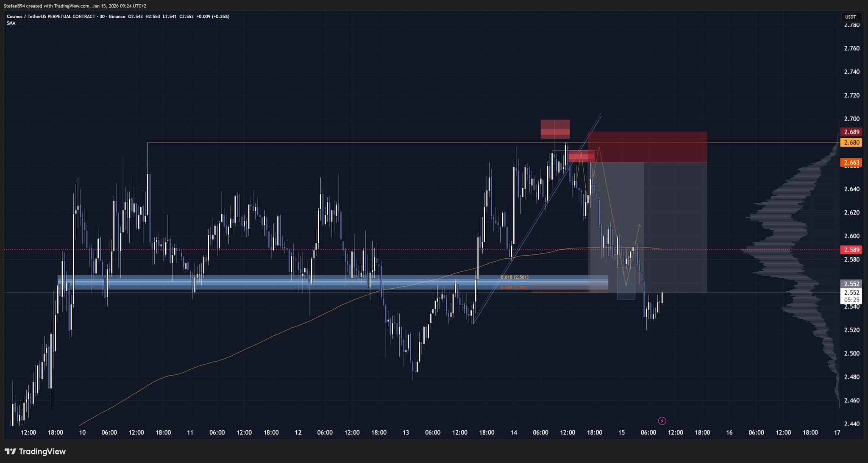Click the 05:25 candle countdown label
This screenshot has height=463, width=868.
point(851,300)
